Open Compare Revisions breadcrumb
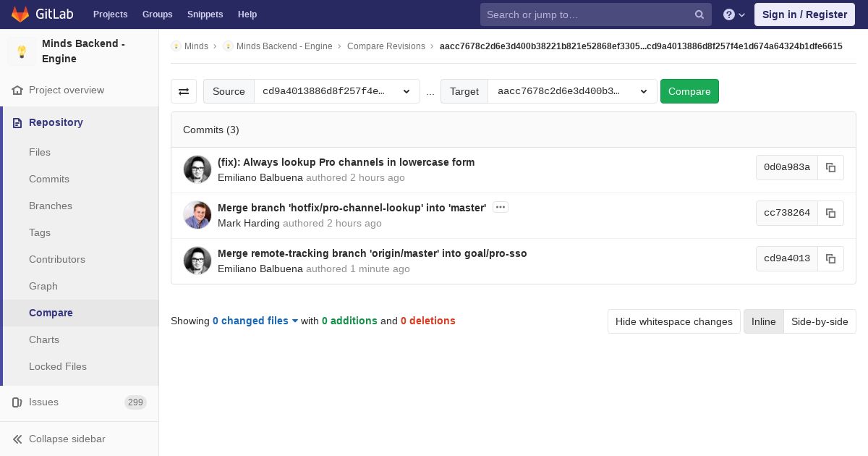868x456 pixels. tap(386, 46)
